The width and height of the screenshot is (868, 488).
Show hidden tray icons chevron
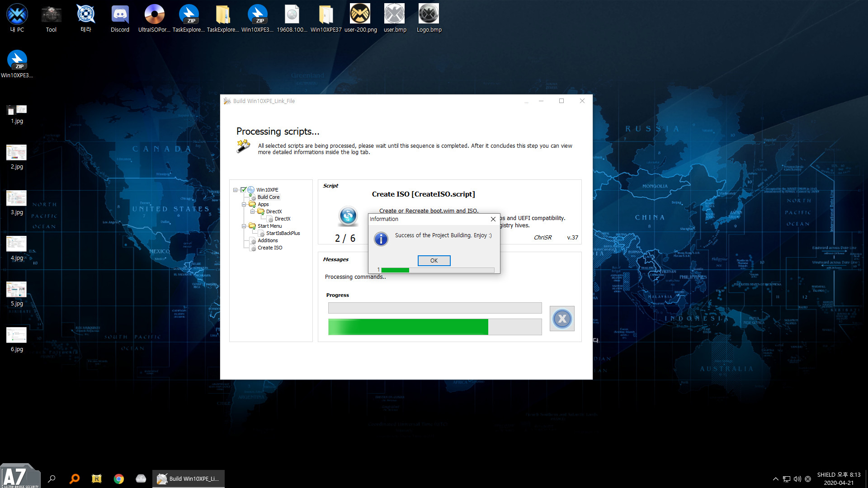click(x=775, y=479)
